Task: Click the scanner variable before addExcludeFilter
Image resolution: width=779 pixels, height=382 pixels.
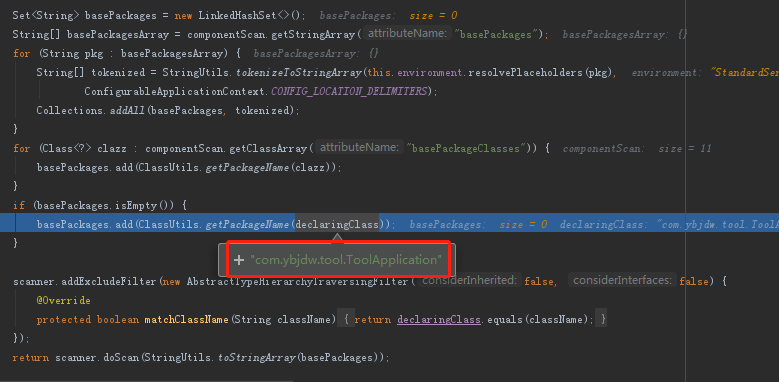Action: [34, 282]
